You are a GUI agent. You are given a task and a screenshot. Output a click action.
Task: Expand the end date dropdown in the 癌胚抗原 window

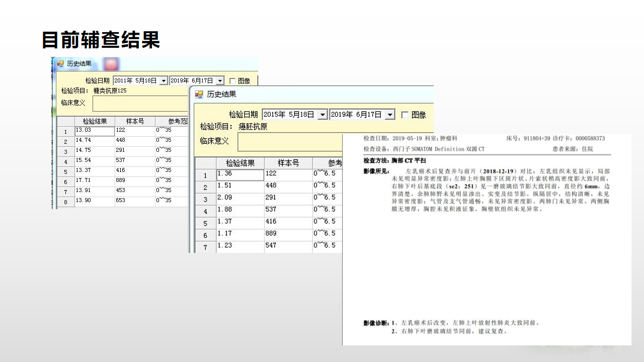390,115
